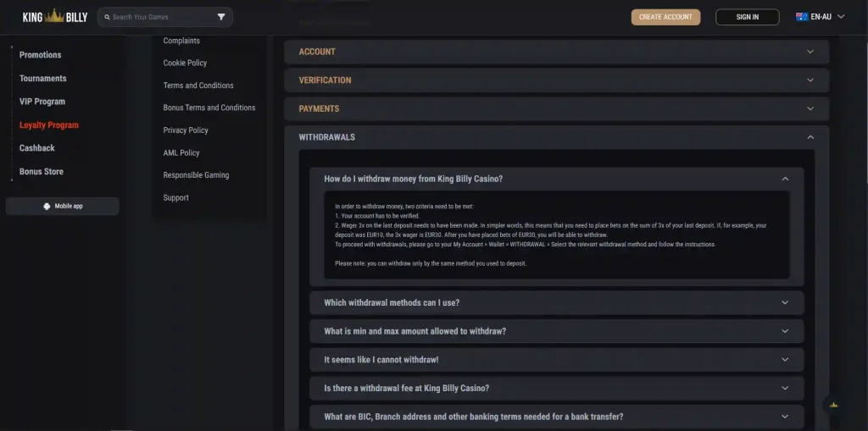Expand the ACCOUNT section
The image size is (868, 431).
point(556,52)
